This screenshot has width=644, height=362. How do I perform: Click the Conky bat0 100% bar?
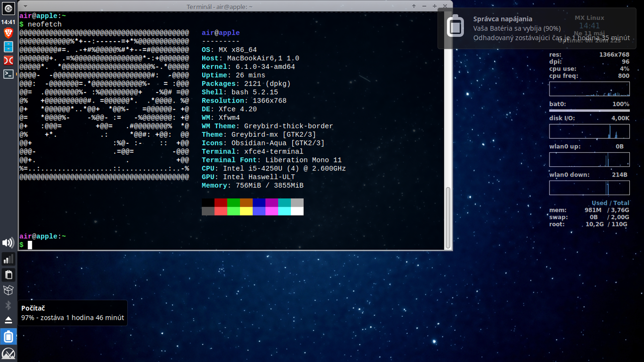(589, 111)
